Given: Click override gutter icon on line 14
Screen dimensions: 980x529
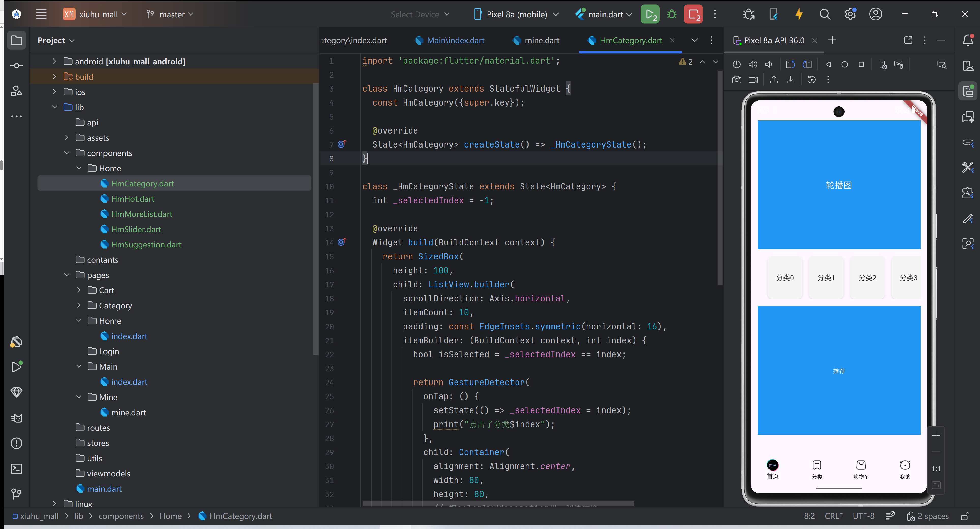Looking at the screenshot, I should [x=342, y=242].
